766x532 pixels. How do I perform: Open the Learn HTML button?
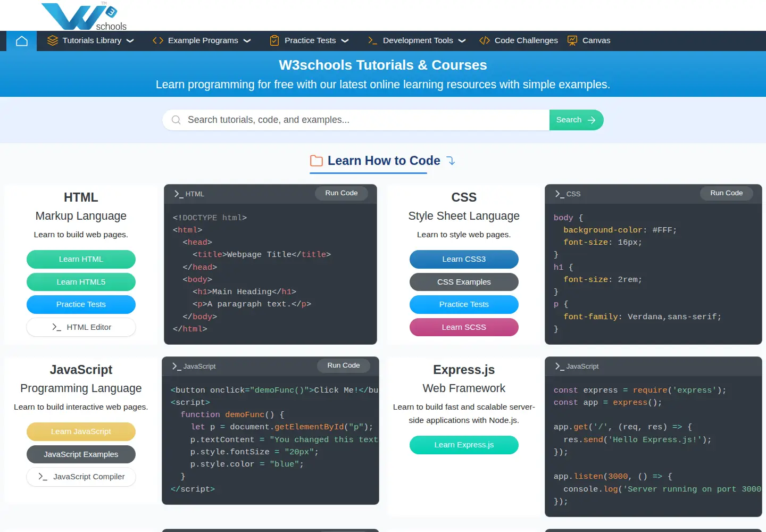[x=81, y=259]
